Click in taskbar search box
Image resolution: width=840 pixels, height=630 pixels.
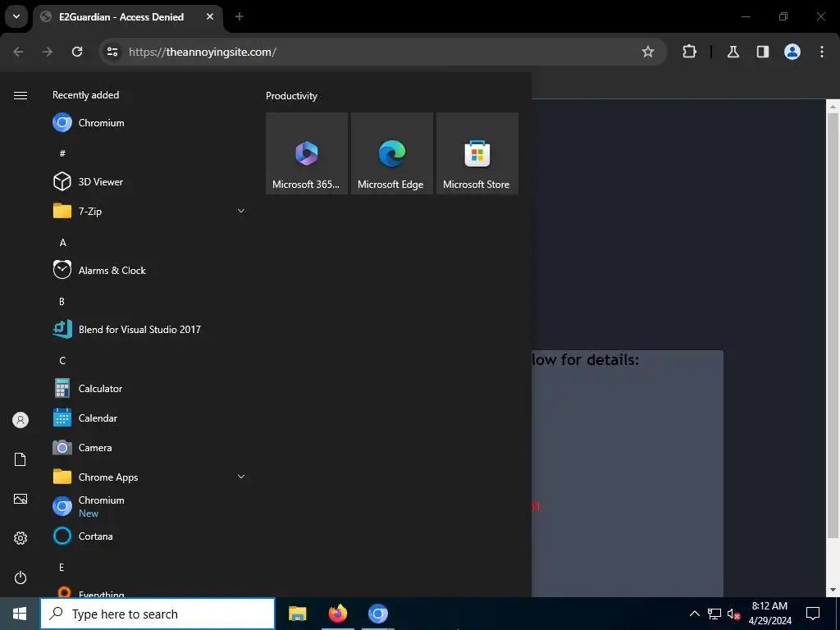click(157, 614)
